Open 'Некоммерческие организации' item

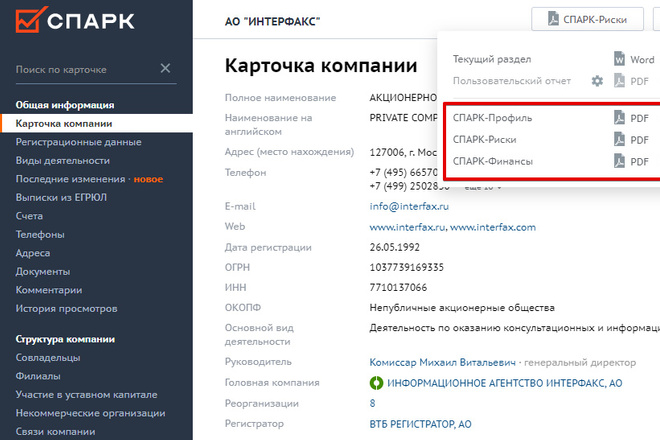(90, 413)
